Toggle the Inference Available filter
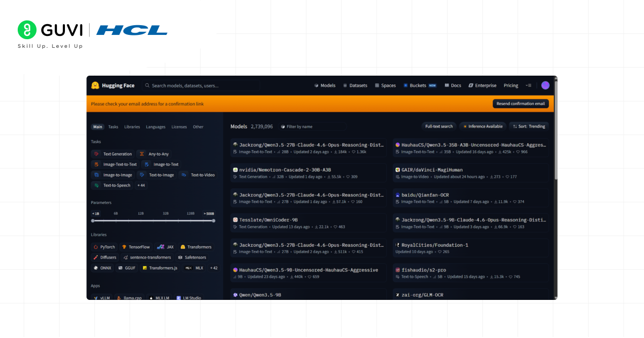The width and height of the screenshot is (644, 338). pos(482,127)
